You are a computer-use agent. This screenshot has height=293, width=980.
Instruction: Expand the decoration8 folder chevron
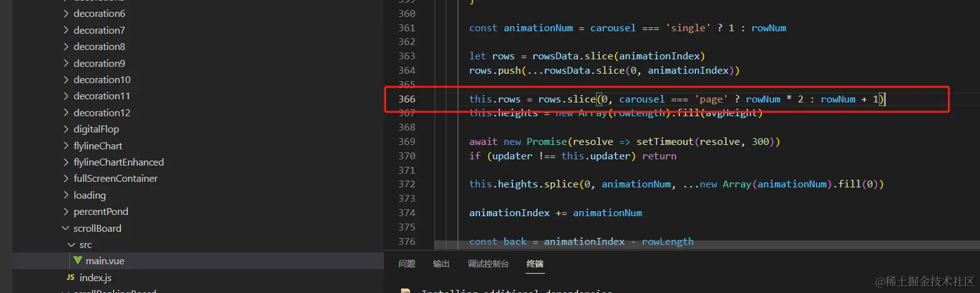66,46
